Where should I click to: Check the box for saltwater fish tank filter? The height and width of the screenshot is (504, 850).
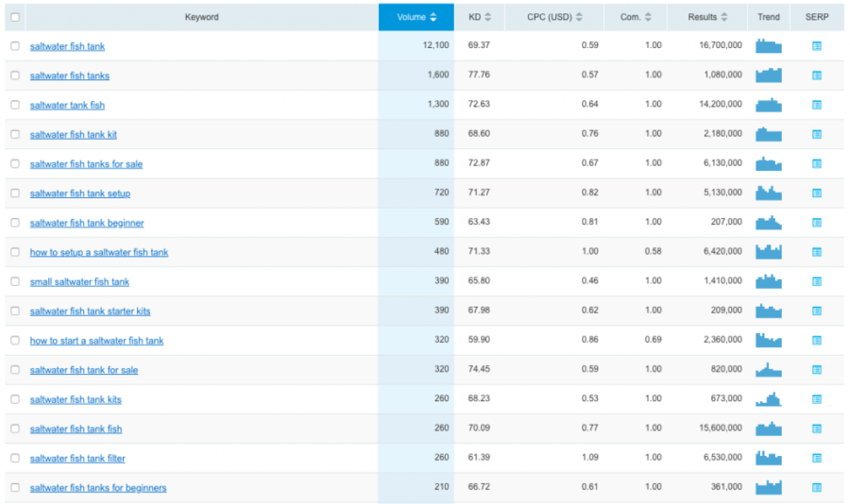pyautogui.click(x=15, y=458)
